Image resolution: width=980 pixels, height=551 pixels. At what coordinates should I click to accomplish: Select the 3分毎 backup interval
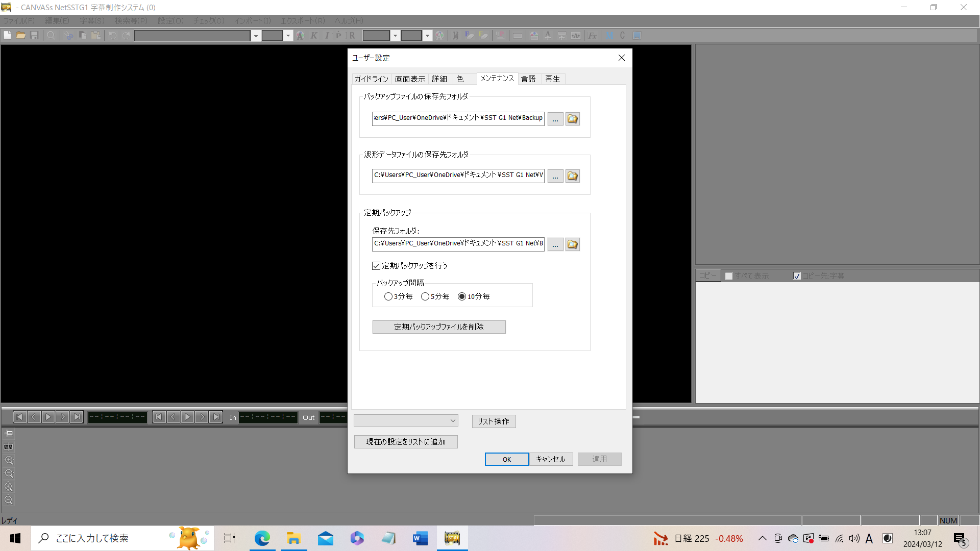pyautogui.click(x=388, y=296)
